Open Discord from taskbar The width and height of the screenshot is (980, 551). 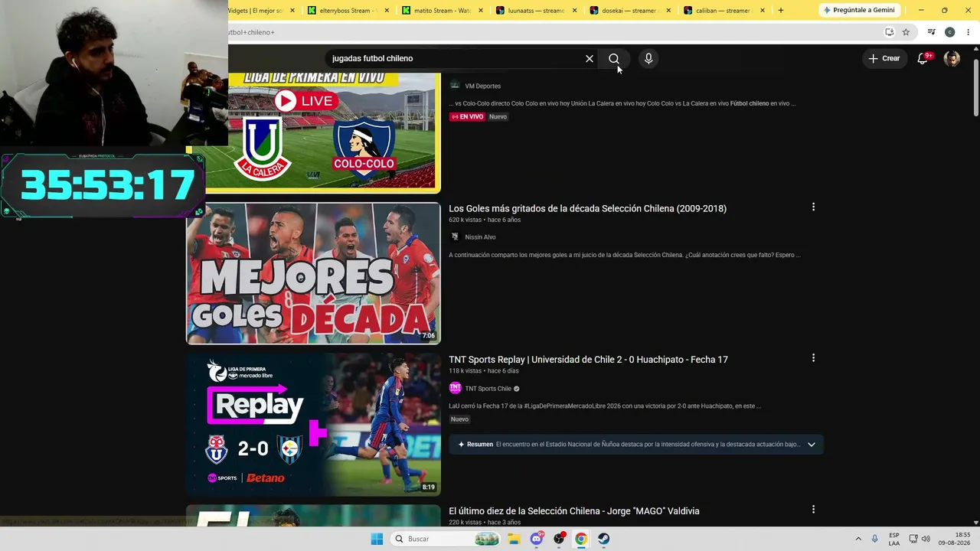(537, 539)
